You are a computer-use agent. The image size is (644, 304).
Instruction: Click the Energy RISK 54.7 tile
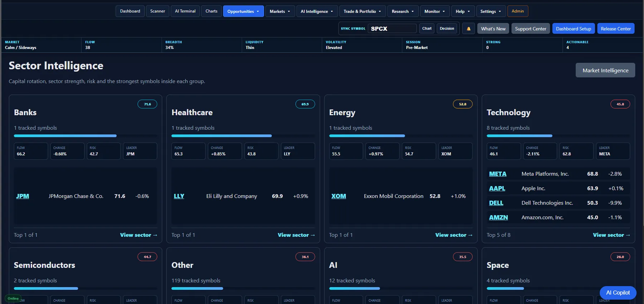[x=419, y=151]
